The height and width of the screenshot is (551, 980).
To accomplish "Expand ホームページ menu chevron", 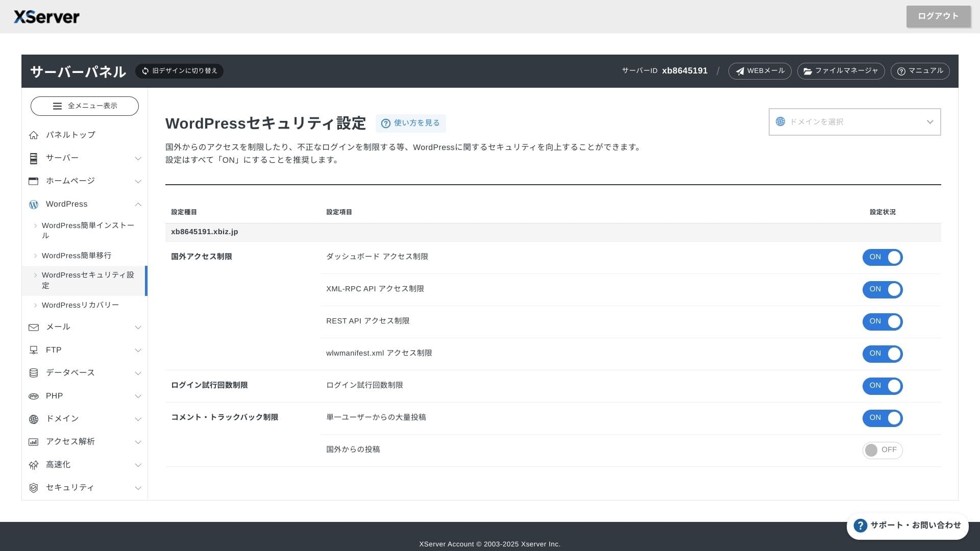I will tap(138, 182).
